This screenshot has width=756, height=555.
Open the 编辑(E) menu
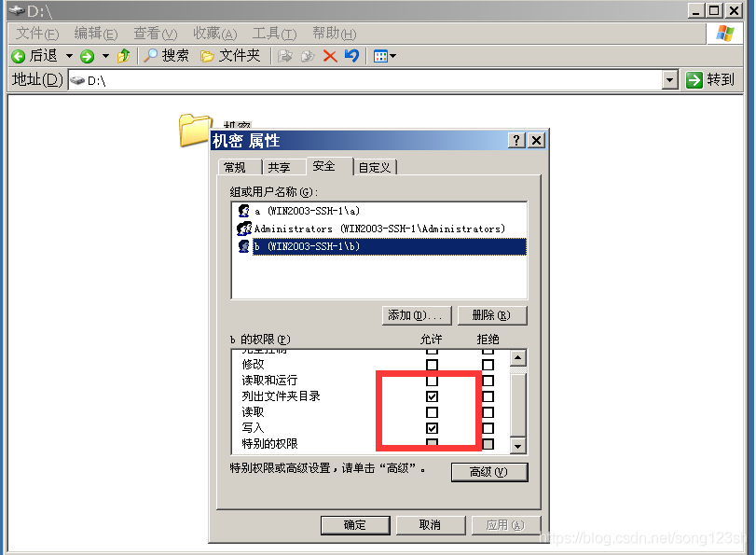(96, 34)
